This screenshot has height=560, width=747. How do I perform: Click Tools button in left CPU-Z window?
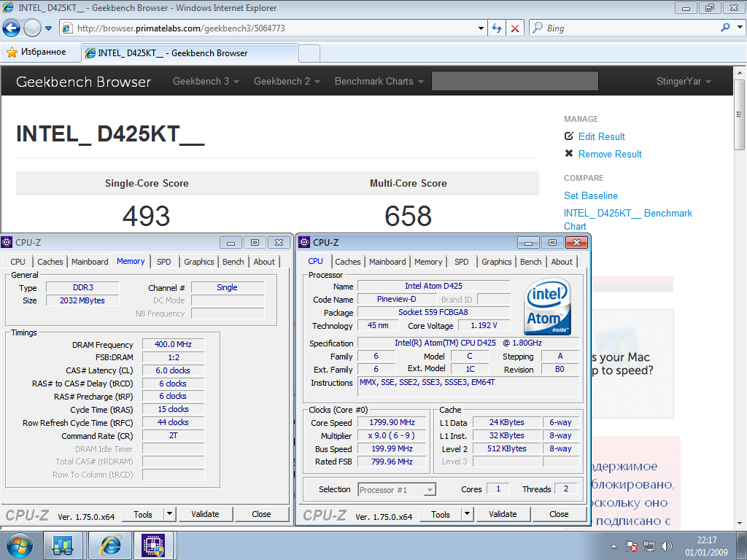point(143,514)
